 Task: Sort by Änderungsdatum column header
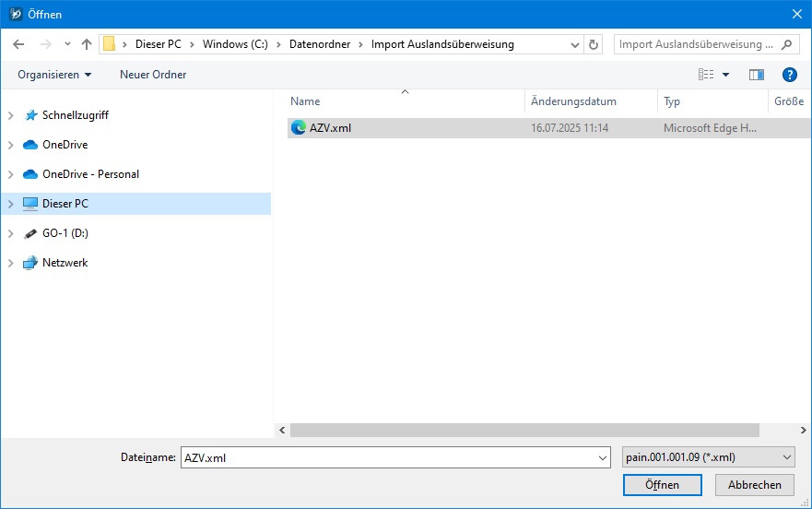(x=591, y=101)
